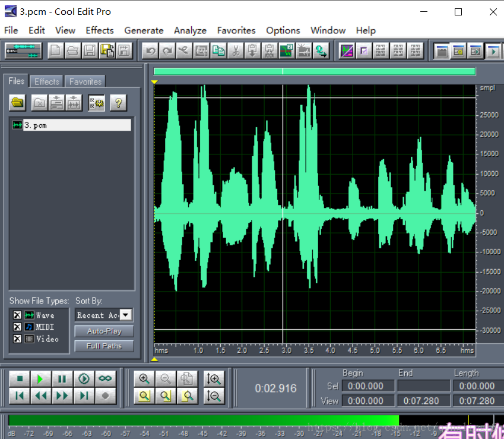Disable the MIDI file type checkbox

pyautogui.click(x=16, y=327)
